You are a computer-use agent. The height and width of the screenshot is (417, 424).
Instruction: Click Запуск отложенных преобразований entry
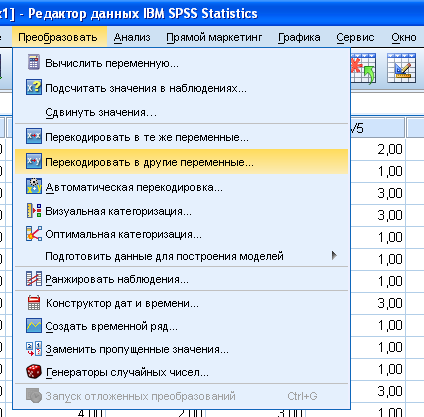[181, 396]
